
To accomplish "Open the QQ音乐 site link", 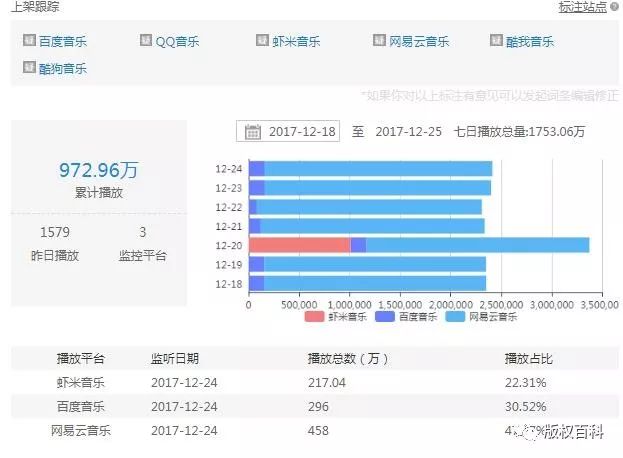I will point(177,41).
